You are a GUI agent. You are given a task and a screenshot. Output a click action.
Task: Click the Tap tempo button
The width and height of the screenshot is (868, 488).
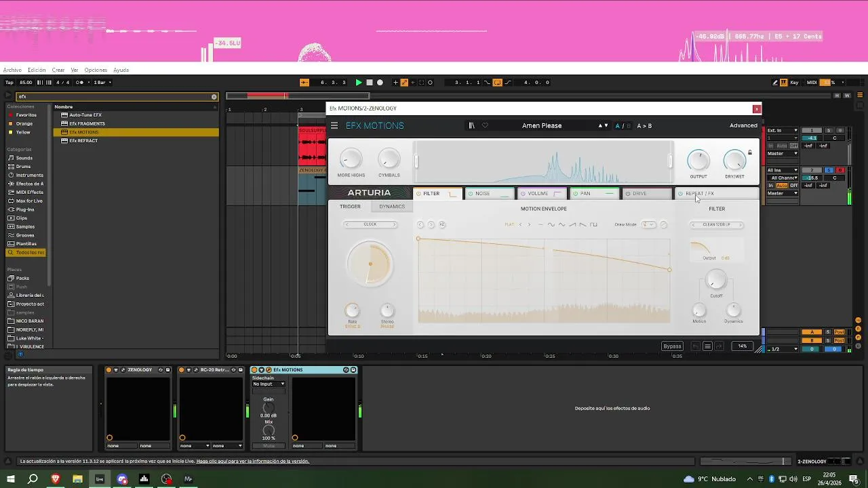pyautogui.click(x=9, y=83)
